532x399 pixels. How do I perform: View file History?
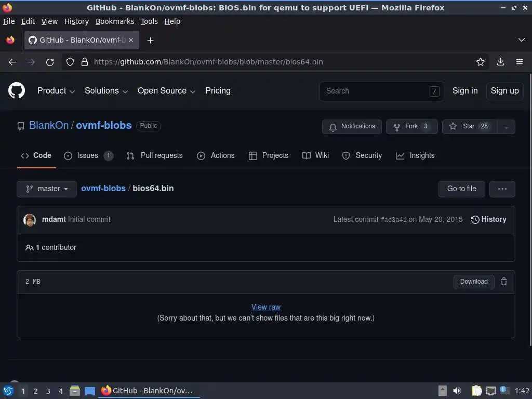coord(488,220)
